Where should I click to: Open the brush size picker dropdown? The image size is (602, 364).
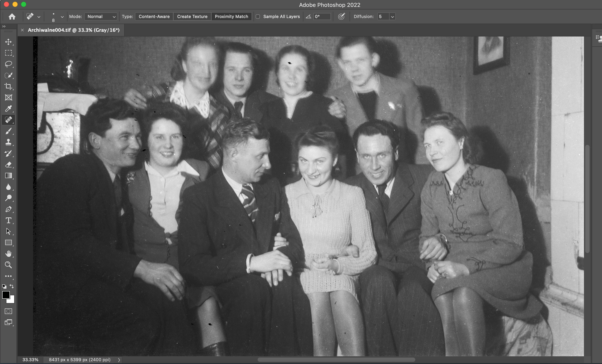(62, 17)
